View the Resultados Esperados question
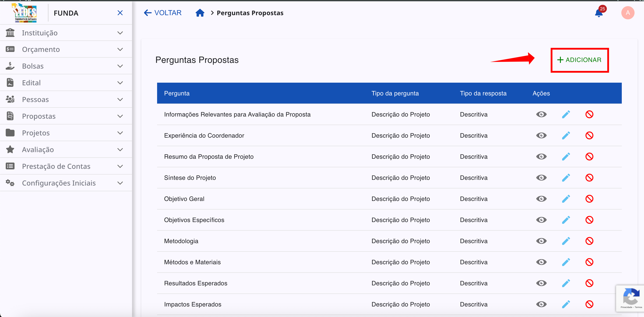This screenshot has height=317, width=644. 541,283
